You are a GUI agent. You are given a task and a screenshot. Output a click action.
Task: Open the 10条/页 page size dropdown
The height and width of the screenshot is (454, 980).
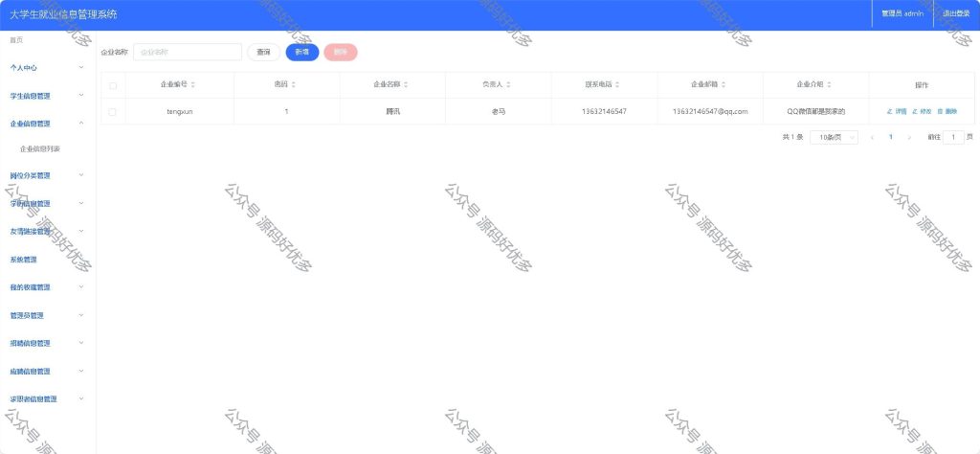pyautogui.click(x=834, y=137)
